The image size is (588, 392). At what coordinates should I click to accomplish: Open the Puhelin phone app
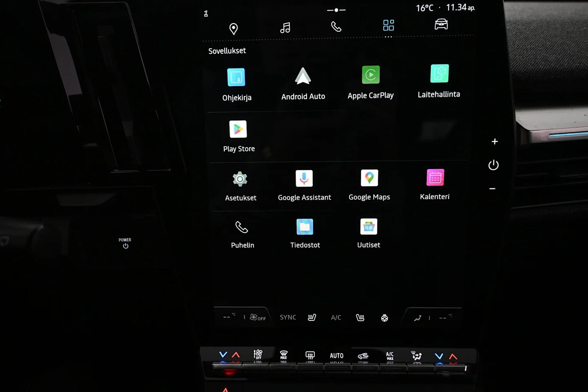click(x=242, y=234)
